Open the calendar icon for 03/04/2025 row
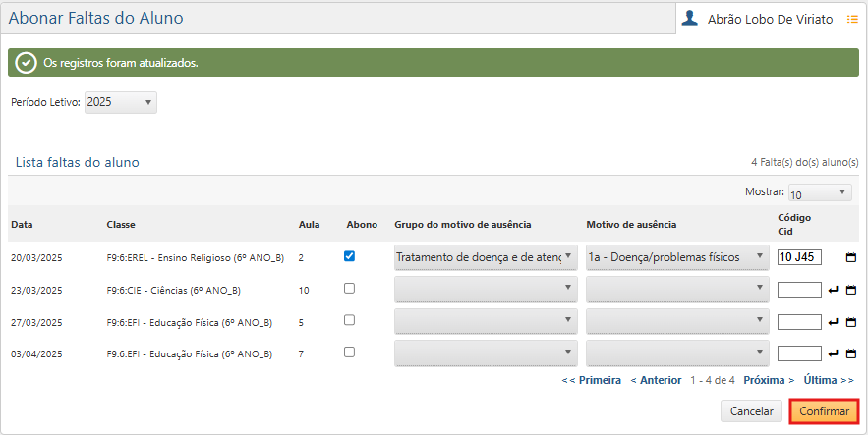This screenshot has width=868, height=435. 851,353
